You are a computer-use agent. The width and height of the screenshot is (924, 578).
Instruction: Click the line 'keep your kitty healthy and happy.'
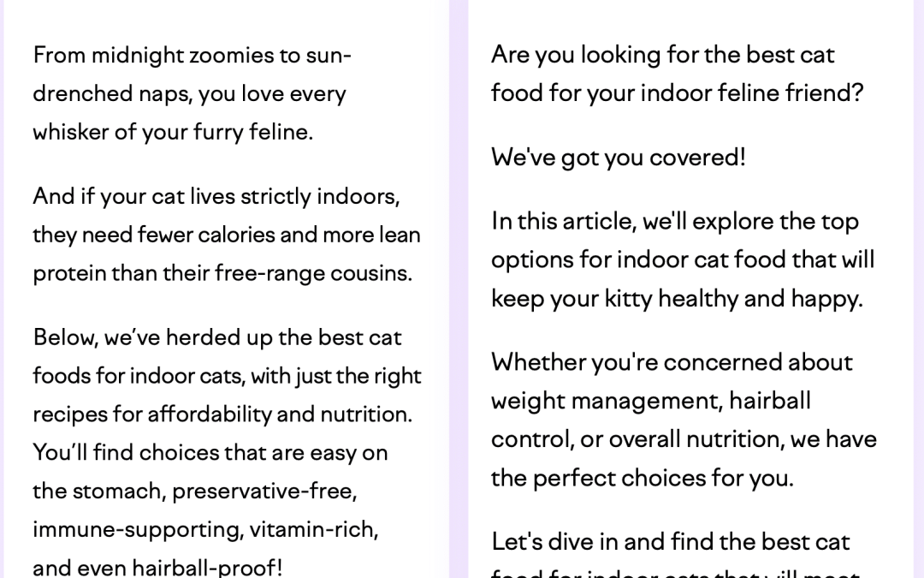coord(677,299)
